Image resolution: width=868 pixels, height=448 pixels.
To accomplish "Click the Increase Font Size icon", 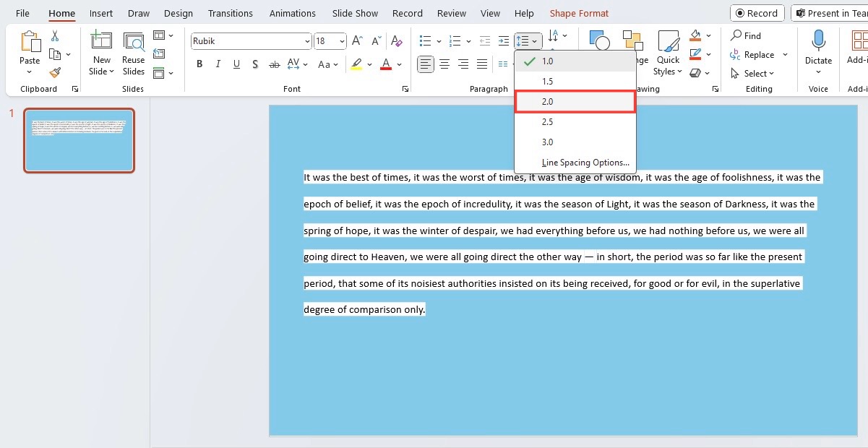I will tap(357, 41).
